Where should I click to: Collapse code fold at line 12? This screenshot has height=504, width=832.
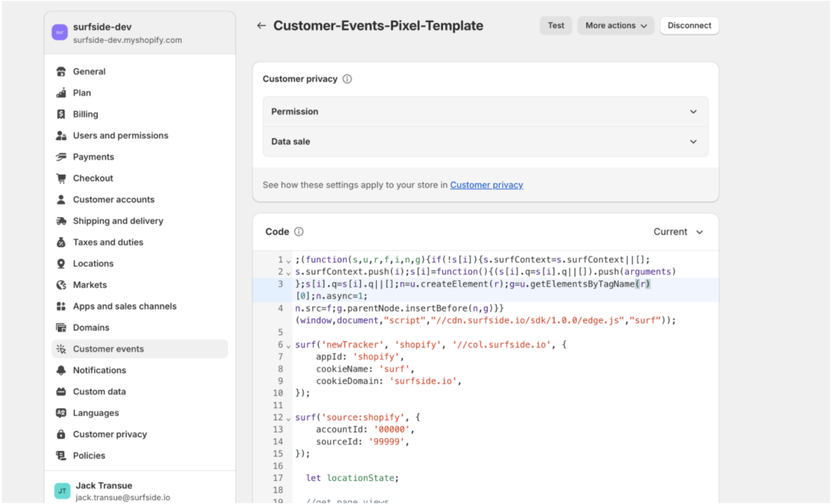[x=288, y=419]
